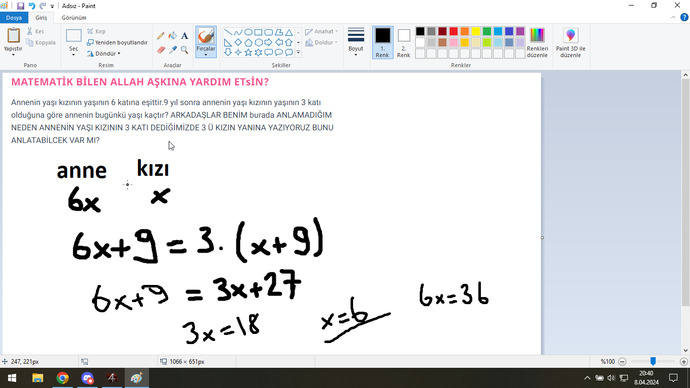Click the Fırçalar brush icon
This screenshot has height=388, width=690.
[x=206, y=36]
